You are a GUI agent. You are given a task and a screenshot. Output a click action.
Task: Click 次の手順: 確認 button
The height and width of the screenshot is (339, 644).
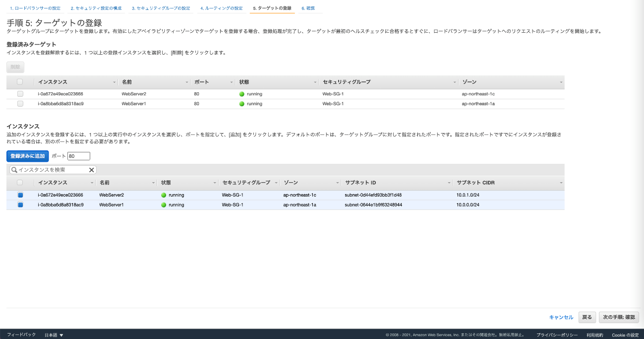(x=619, y=317)
